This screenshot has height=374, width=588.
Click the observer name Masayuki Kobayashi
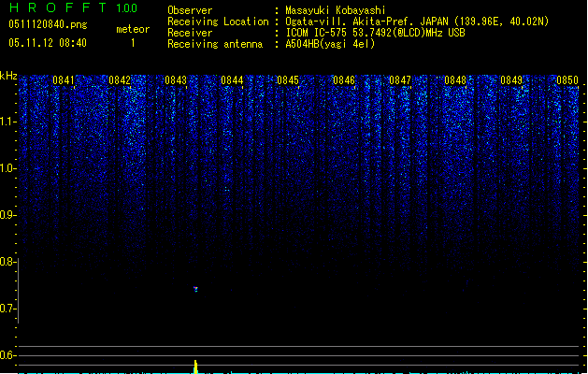tap(336, 10)
